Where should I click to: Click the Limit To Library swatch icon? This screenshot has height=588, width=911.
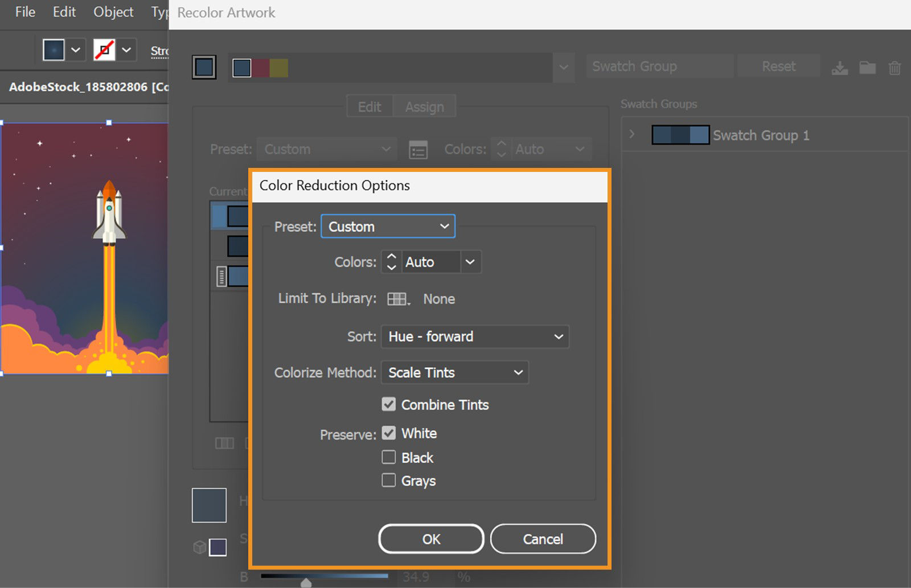tap(397, 299)
